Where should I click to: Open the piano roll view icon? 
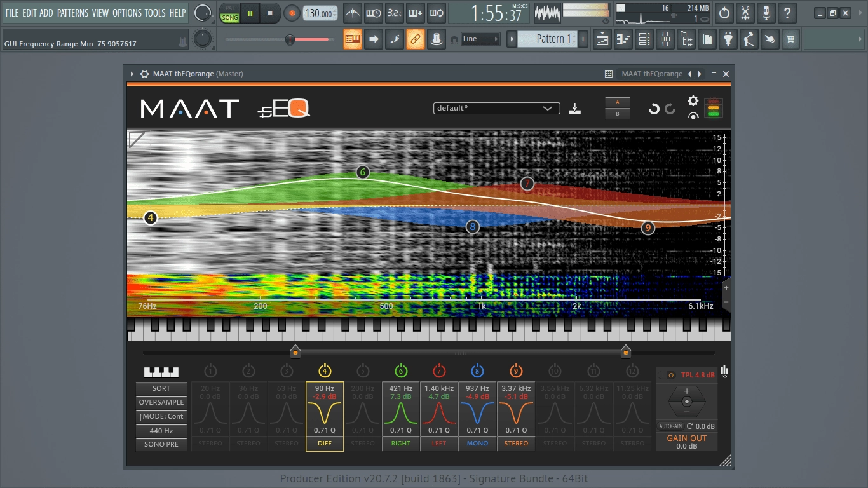[x=623, y=39]
